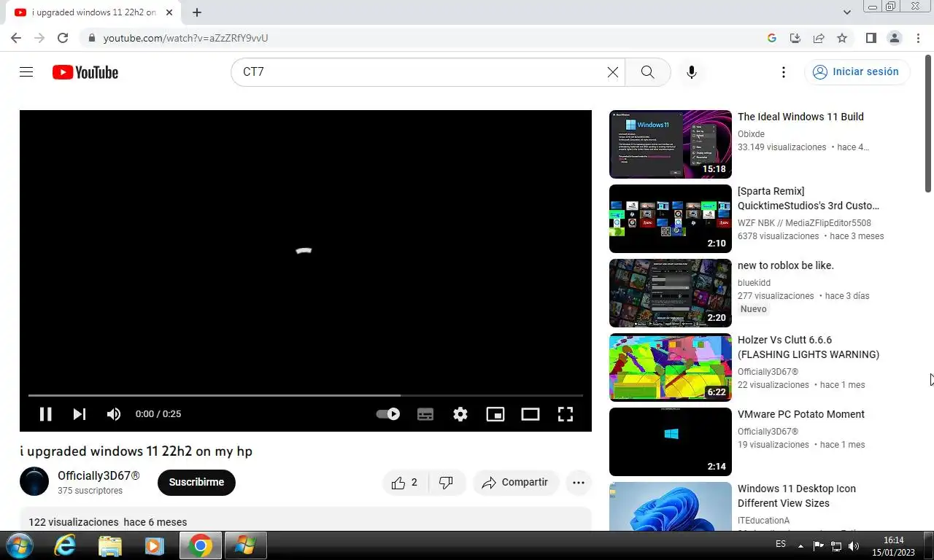
Task: Switch to the miniplayer
Action: click(495, 414)
